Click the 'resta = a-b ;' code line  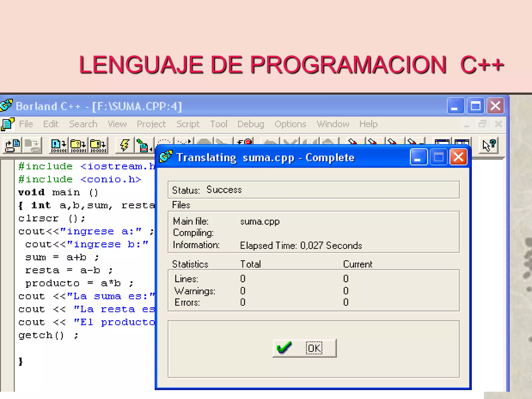click(x=69, y=270)
